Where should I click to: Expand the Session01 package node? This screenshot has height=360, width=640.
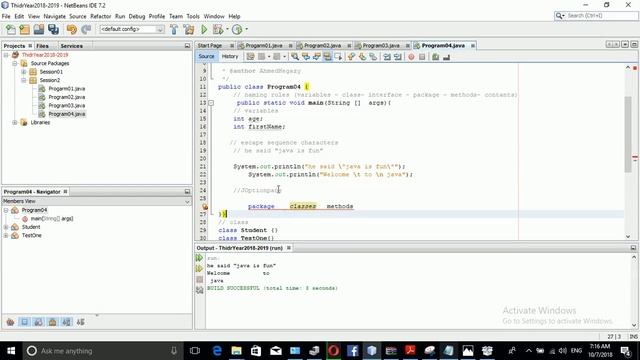tap(24, 72)
